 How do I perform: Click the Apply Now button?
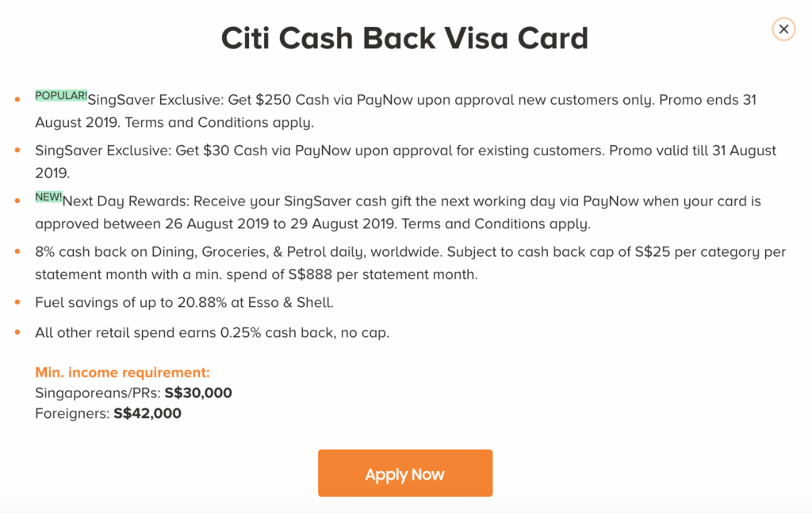pos(405,474)
